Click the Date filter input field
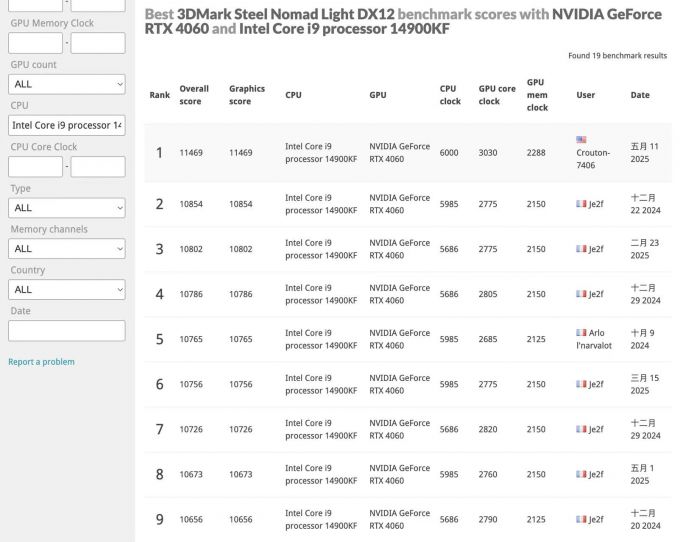 pos(67,330)
